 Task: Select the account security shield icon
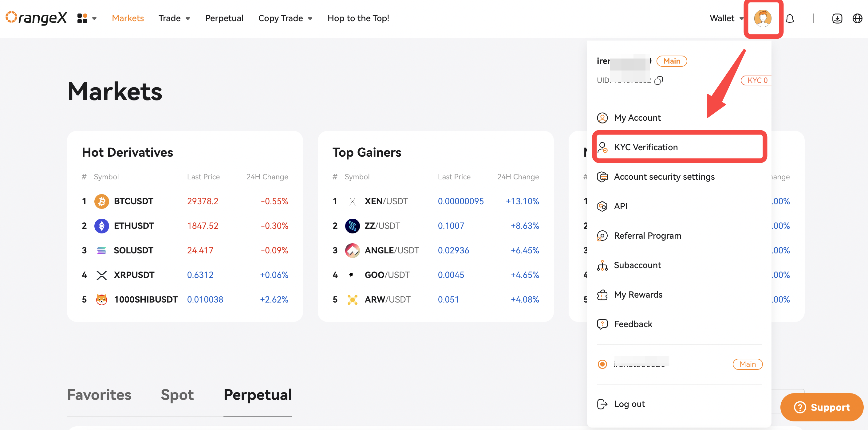pyautogui.click(x=602, y=177)
